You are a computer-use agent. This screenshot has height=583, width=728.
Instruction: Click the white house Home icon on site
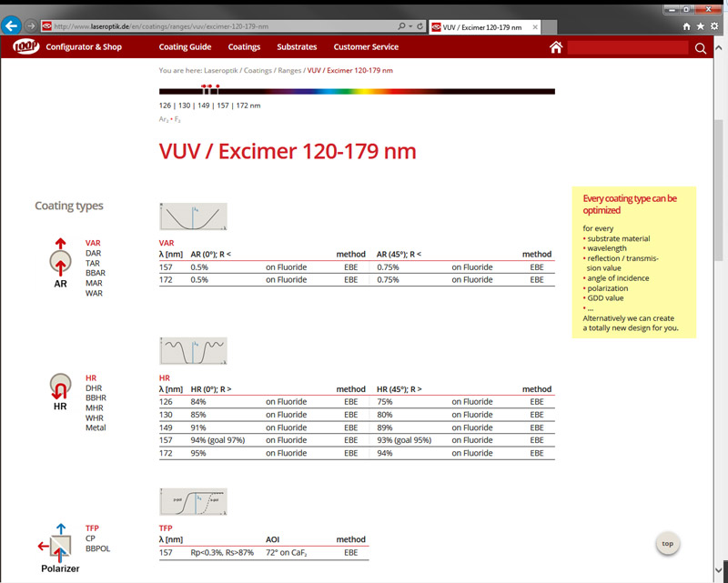point(556,47)
